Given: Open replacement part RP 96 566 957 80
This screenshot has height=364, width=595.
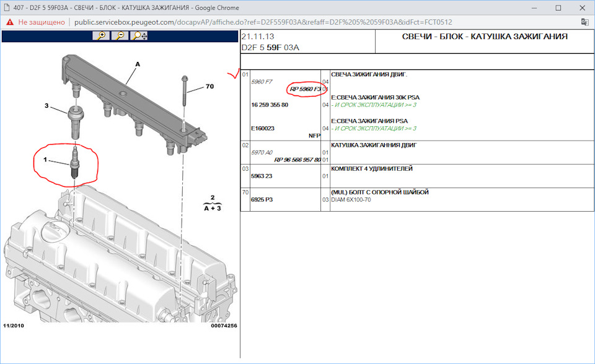Looking at the screenshot, I should pyautogui.click(x=297, y=160).
